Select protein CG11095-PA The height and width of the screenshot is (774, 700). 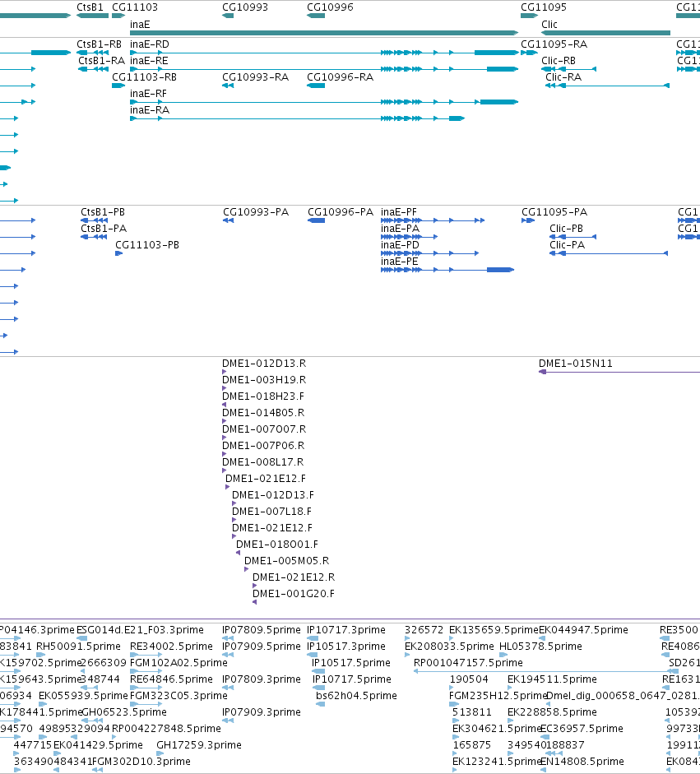[x=528, y=220]
